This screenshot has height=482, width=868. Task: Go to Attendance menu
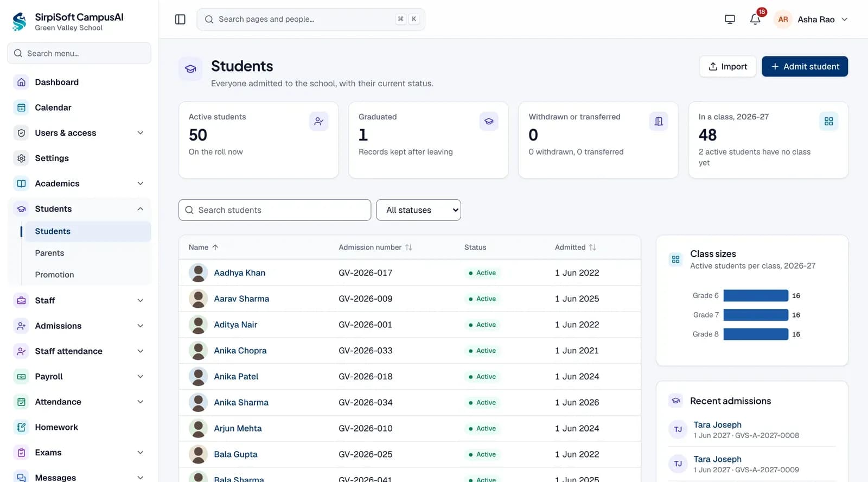pyautogui.click(x=79, y=402)
